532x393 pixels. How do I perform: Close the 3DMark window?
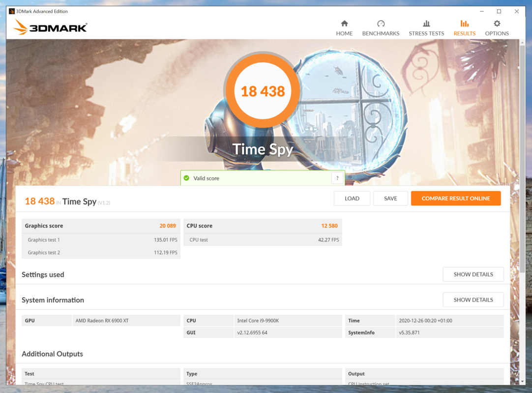tap(516, 11)
